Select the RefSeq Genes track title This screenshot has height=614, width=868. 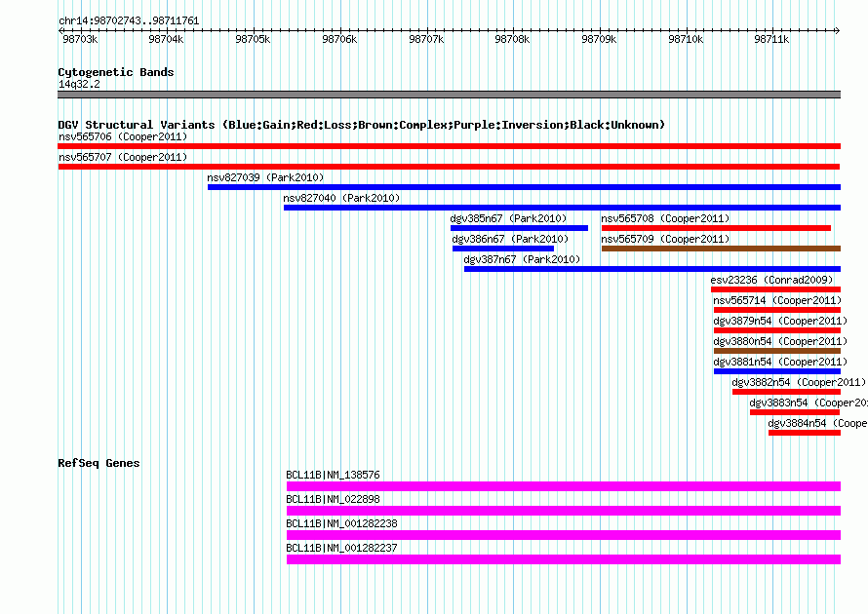99,463
